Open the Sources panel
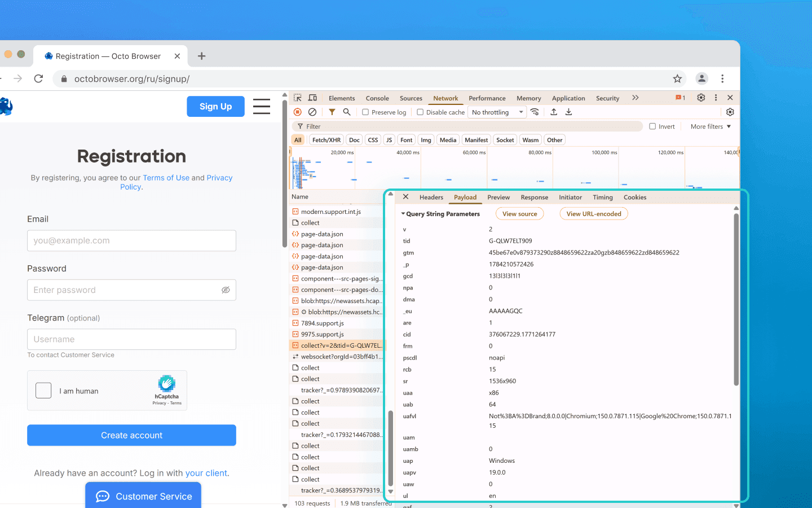The width and height of the screenshot is (812, 508). tap(411, 98)
